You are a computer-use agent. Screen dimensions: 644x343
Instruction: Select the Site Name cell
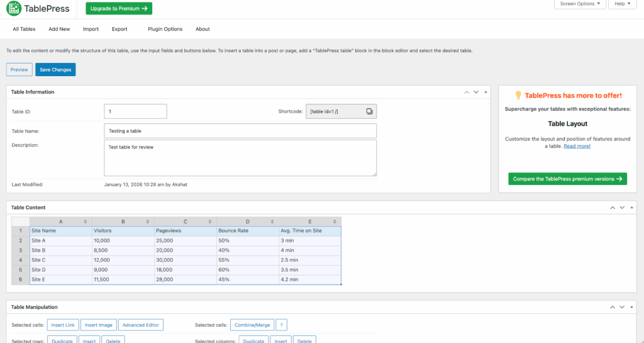point(61,231)
